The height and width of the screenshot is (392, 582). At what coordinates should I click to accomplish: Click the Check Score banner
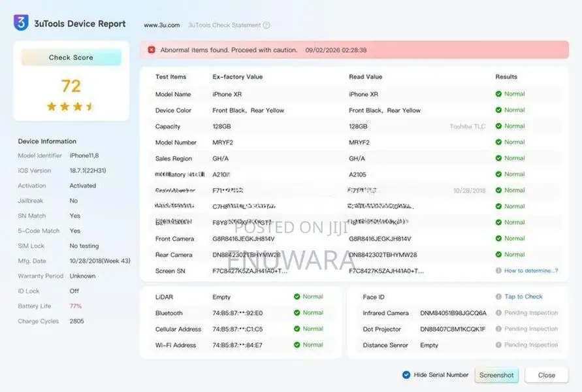(x=71, y=57)
